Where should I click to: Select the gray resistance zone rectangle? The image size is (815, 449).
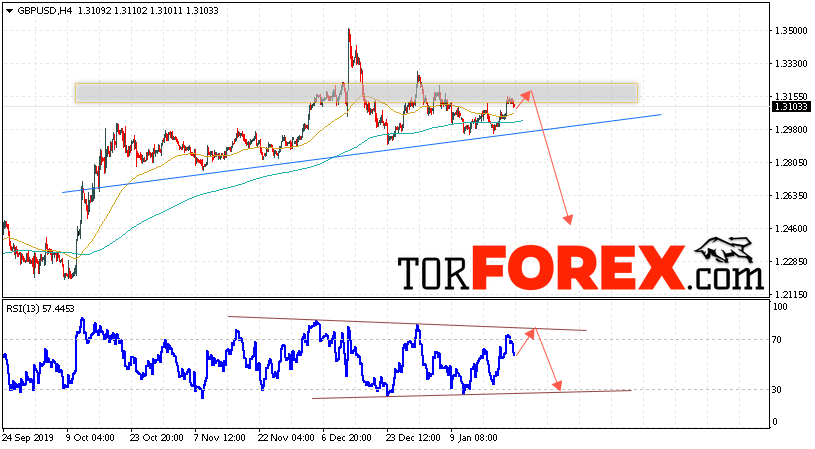(356, 93)
